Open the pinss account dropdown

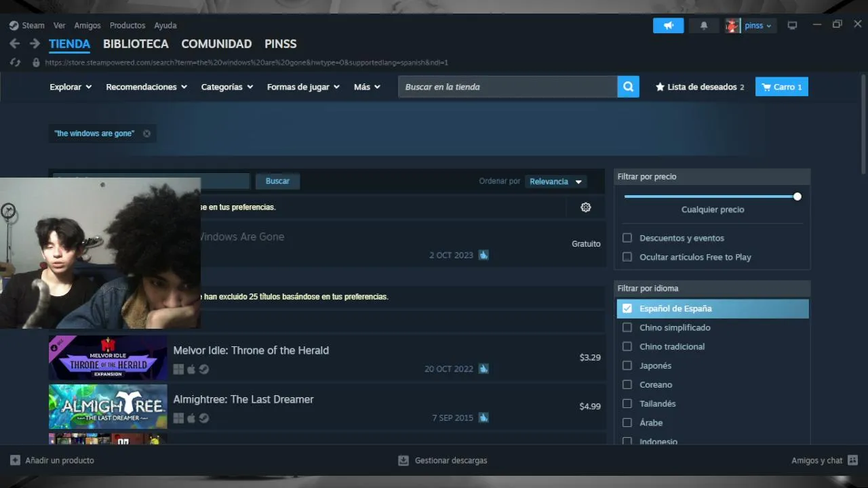(758, 26)
